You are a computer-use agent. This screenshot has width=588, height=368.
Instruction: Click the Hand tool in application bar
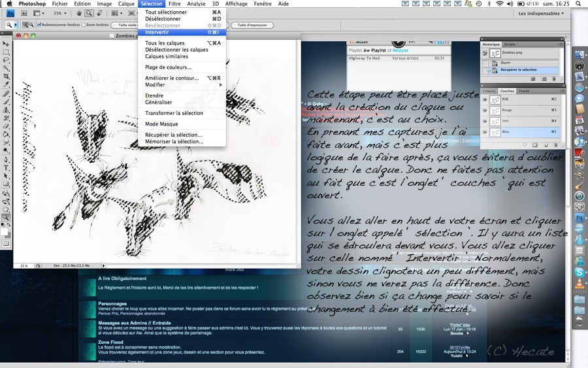[79, 13]
